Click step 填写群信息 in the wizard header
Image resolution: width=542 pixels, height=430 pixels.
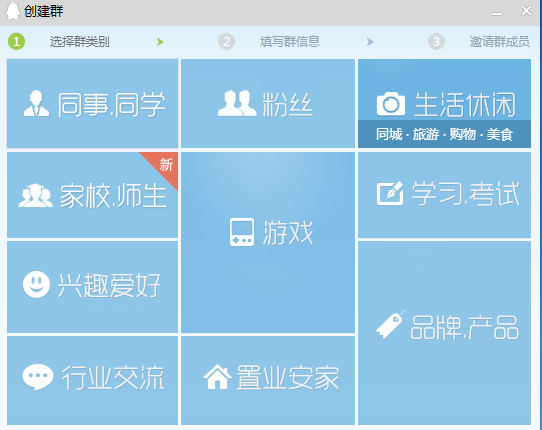[x=290, y=41]
